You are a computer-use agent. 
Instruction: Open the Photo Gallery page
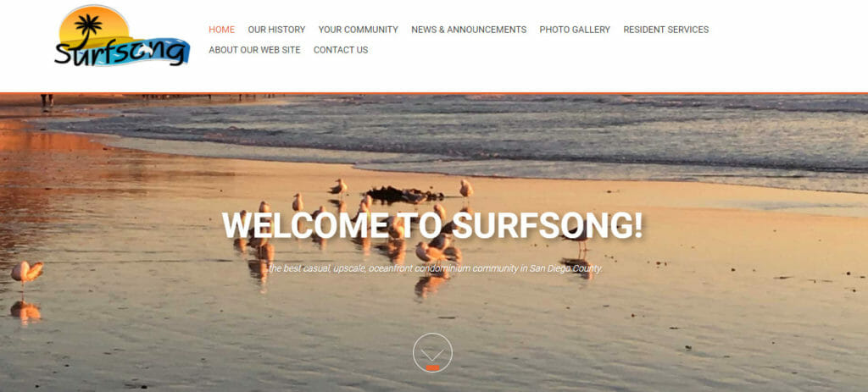[575, 30]
